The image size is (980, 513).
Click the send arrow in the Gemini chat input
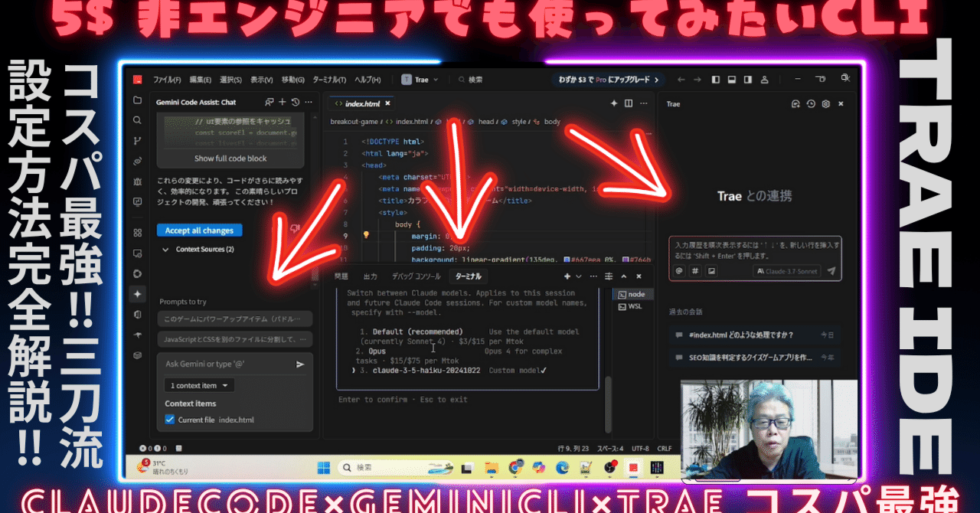(300, 364)
